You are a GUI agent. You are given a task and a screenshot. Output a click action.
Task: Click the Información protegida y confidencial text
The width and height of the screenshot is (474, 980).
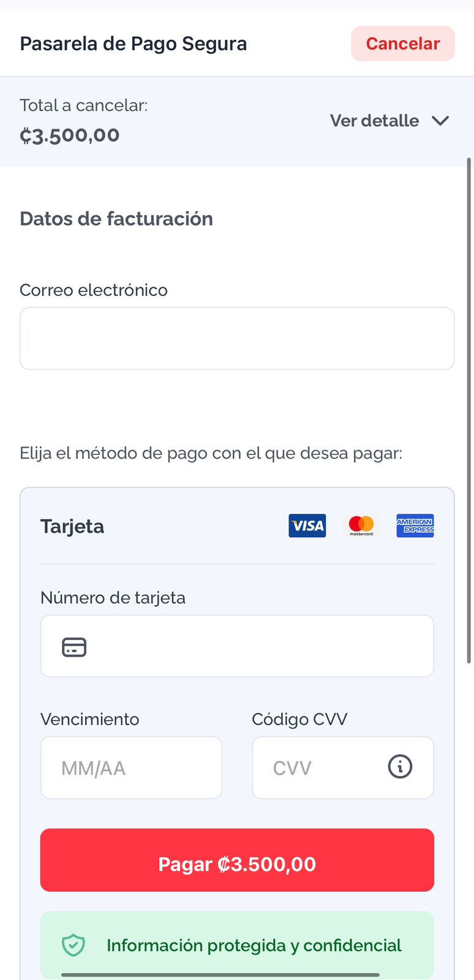[254, 945]
